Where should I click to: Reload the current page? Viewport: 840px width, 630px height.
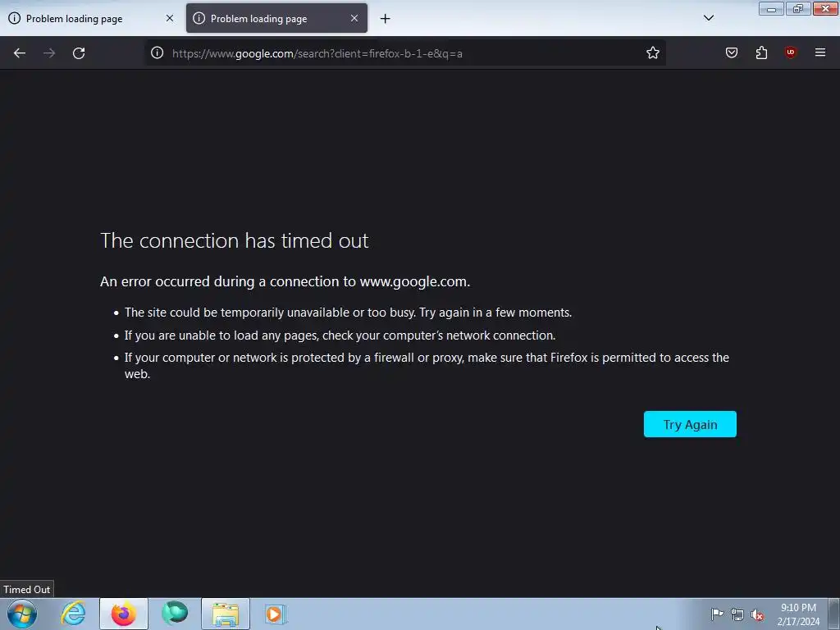click(79, 53)
